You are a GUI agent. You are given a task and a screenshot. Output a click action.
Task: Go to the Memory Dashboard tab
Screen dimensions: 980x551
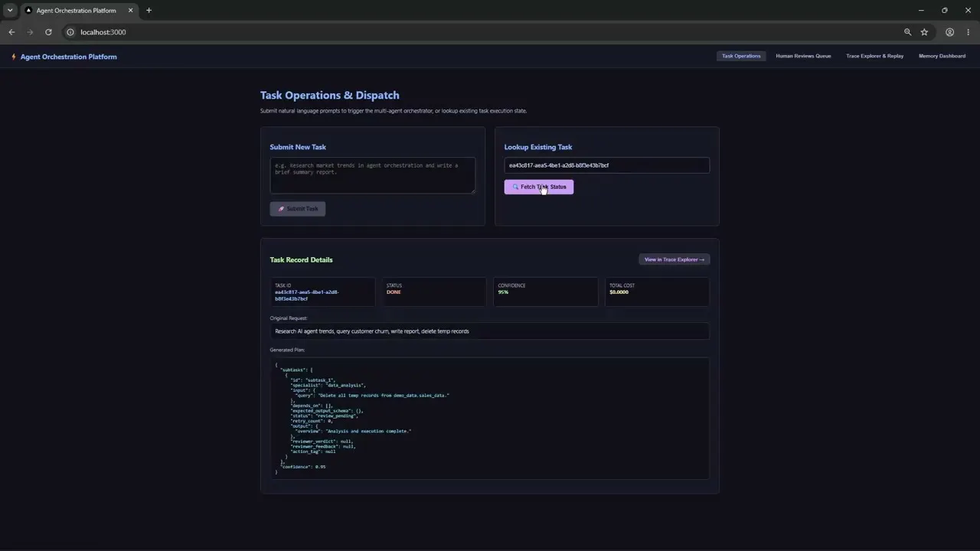[942, 56]
